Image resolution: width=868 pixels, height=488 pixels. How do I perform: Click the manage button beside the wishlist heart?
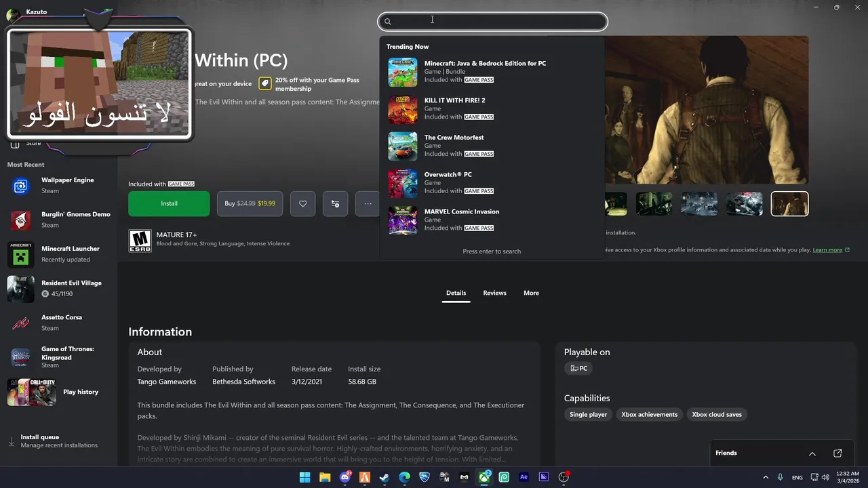(335, 203)
